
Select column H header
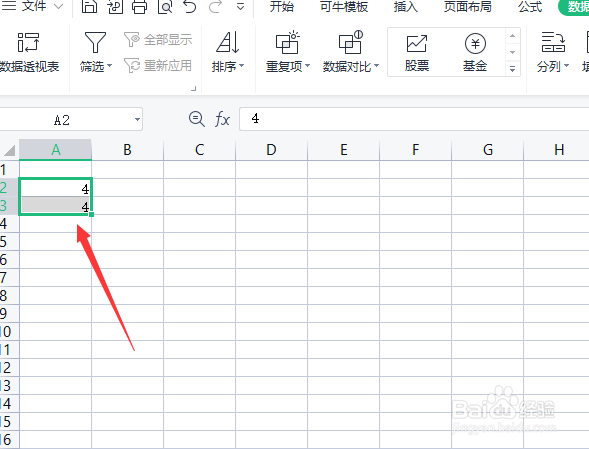557,150
